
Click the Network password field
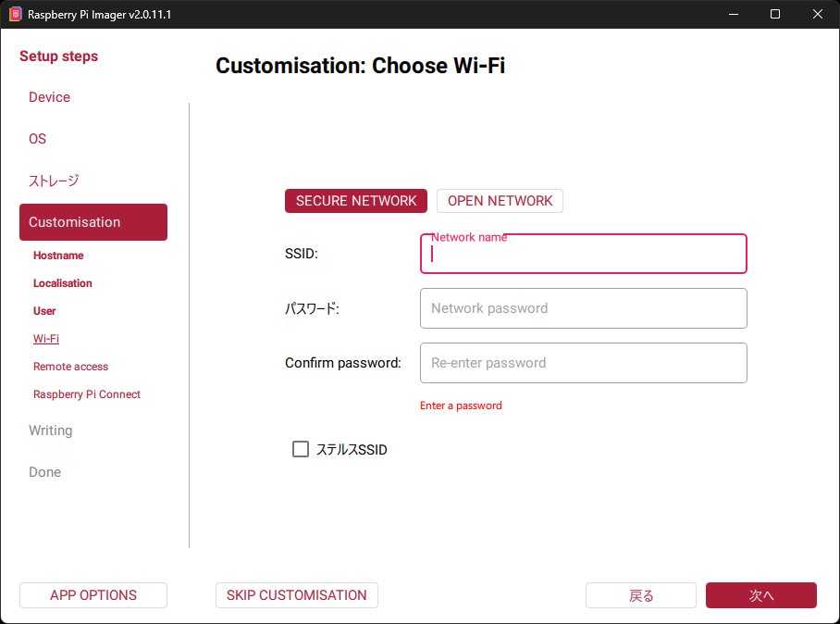(584, 308)
